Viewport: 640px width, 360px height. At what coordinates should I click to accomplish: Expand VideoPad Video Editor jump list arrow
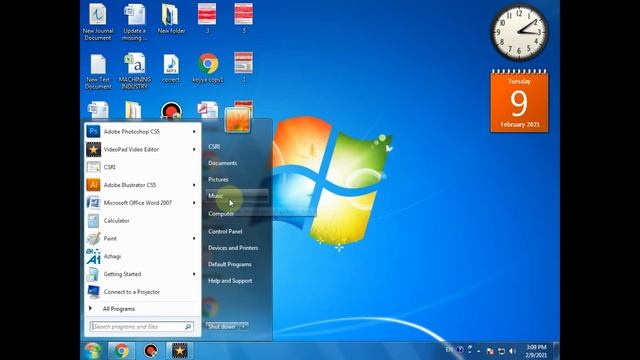point(194,149)
